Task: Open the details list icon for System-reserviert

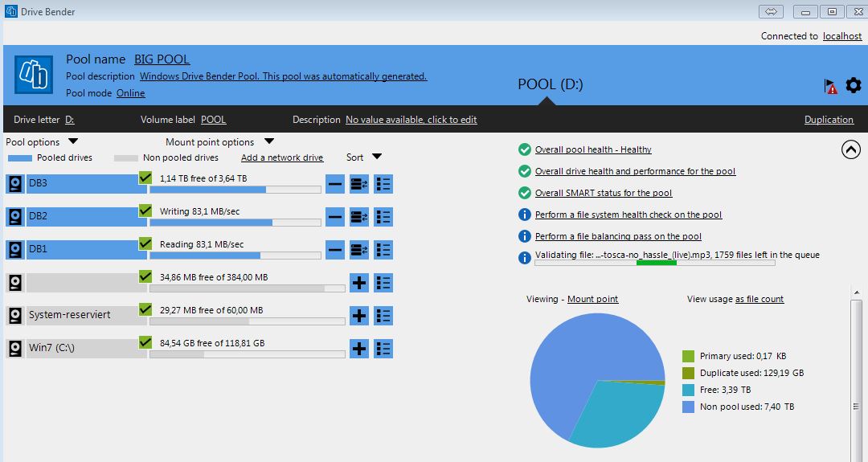Action: click(383, 316)
